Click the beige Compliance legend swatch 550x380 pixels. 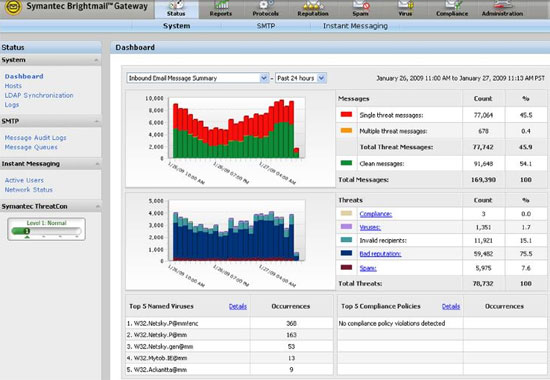pyautogui.click(x=346, y=213)
